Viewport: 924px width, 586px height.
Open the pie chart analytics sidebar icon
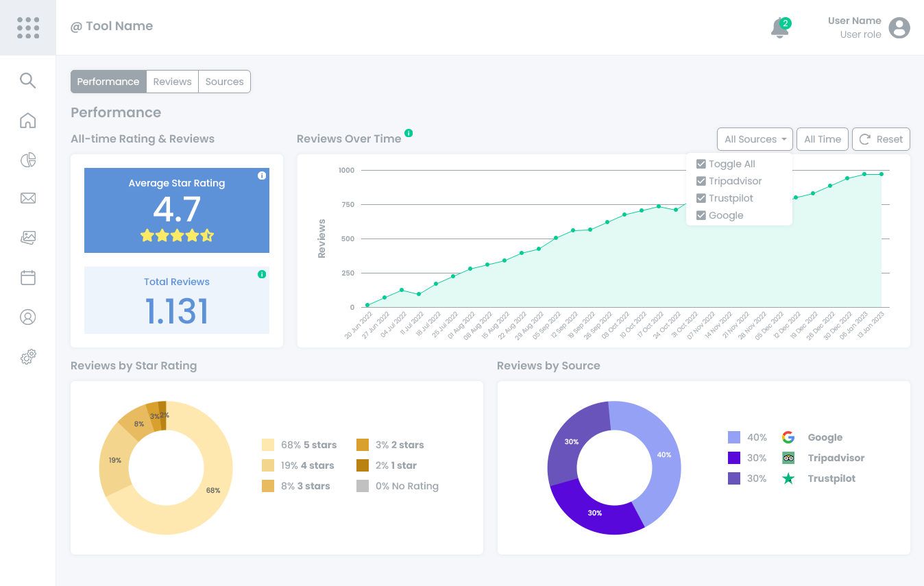pyautogui.click(x=27, y=160)
